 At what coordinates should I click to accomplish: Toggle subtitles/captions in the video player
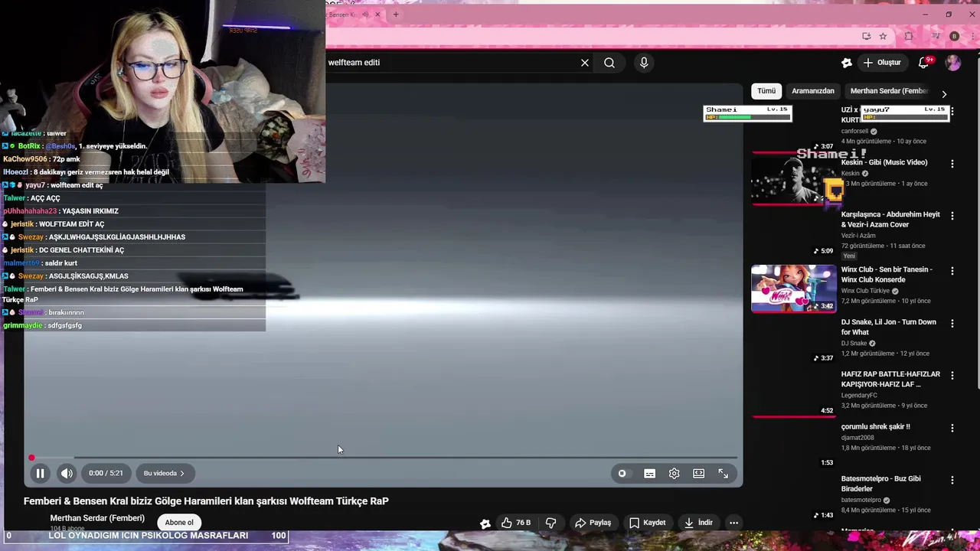coord(649,474)
